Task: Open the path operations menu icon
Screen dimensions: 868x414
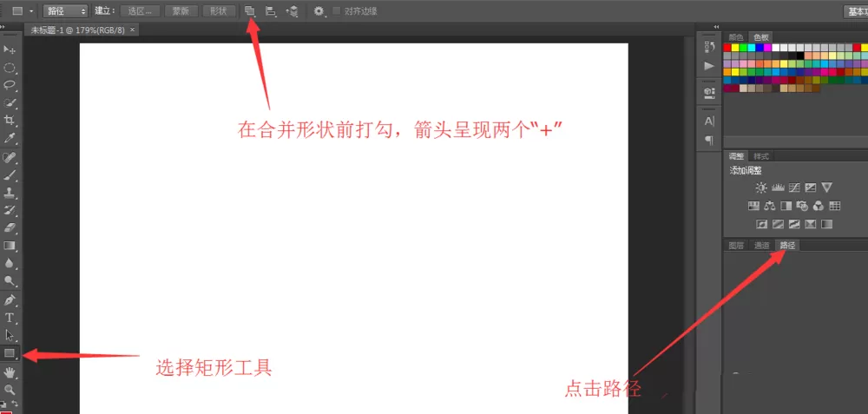Action: click(x=250, y=10)
